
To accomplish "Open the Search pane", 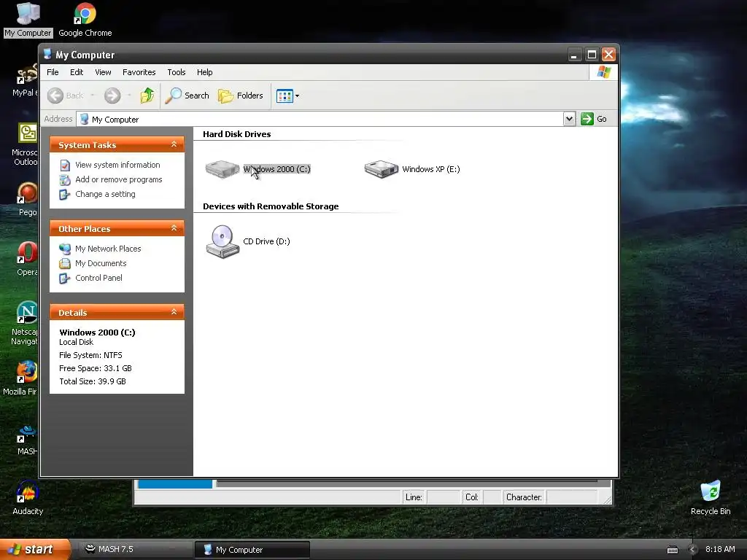I will tap(187, 96).
